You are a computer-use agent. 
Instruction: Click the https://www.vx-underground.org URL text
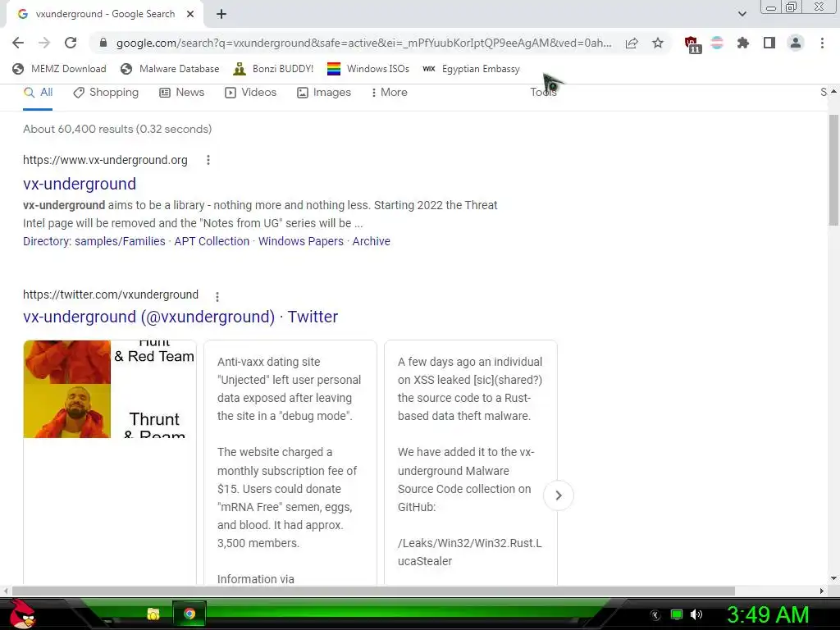coord(105,160)
